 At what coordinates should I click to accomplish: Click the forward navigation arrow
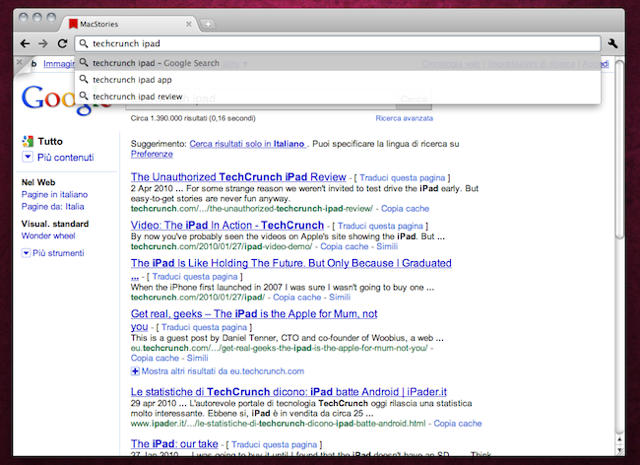pos(44,44)
